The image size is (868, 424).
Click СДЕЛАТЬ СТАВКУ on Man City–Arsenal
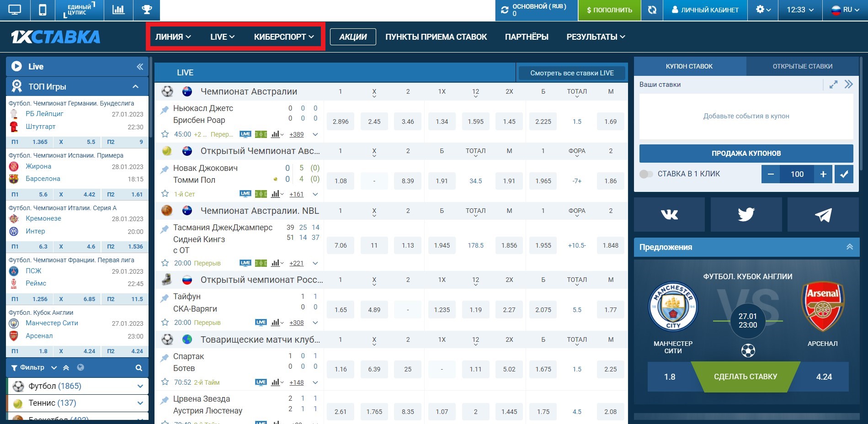click(746, 376)
